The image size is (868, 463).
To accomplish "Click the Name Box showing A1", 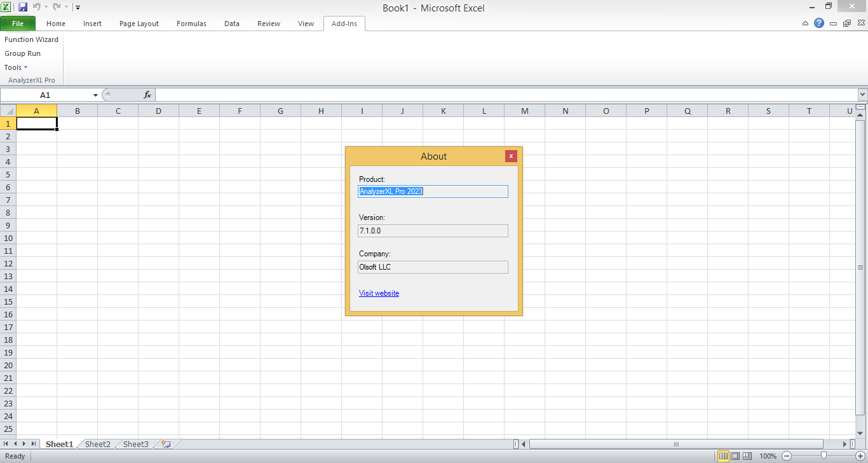I will point(46,95).
